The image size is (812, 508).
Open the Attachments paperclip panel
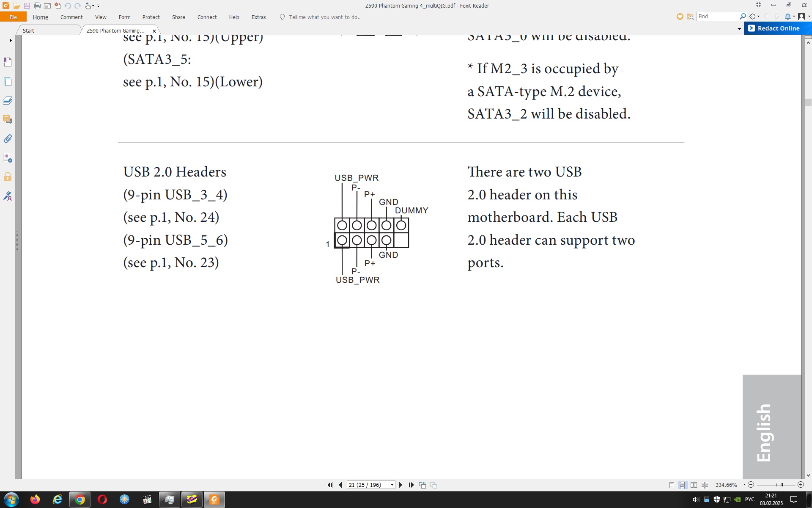8,139
